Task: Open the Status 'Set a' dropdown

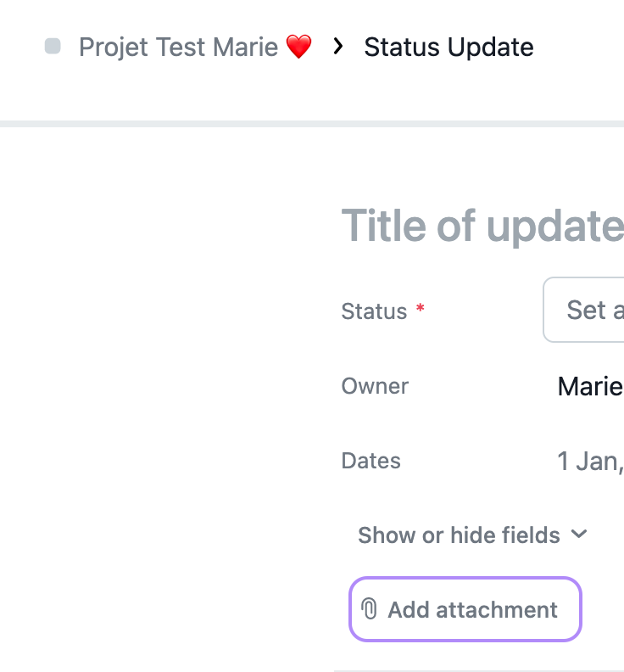Action: point(585,311)
